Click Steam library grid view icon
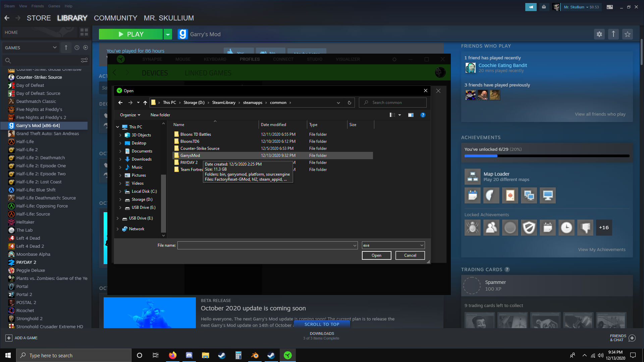Viewport: 644px width, 362px height. click(x=84, y=32)
